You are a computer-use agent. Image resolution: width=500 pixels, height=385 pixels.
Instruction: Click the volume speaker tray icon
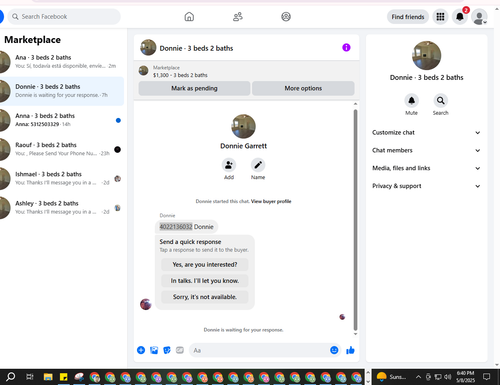[447, 377]
